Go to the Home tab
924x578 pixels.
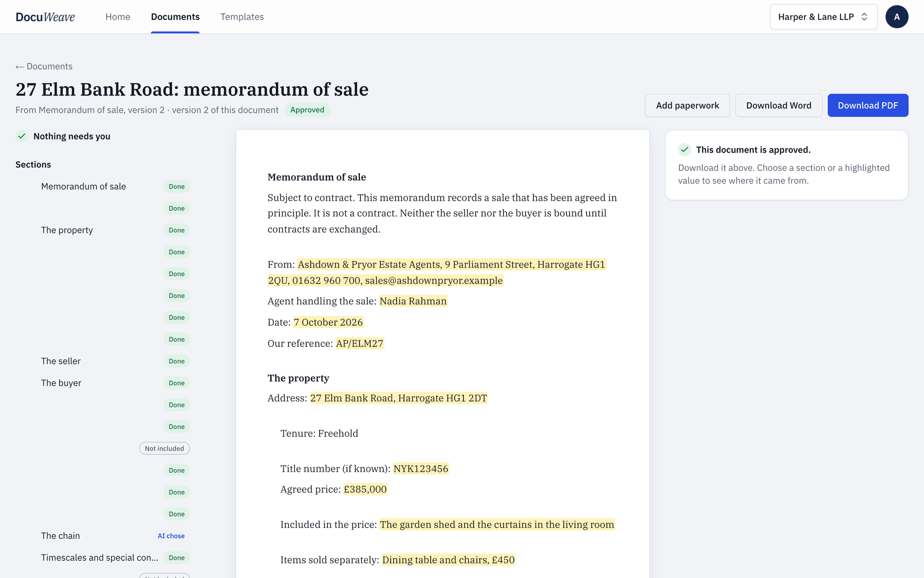point(118,17)
